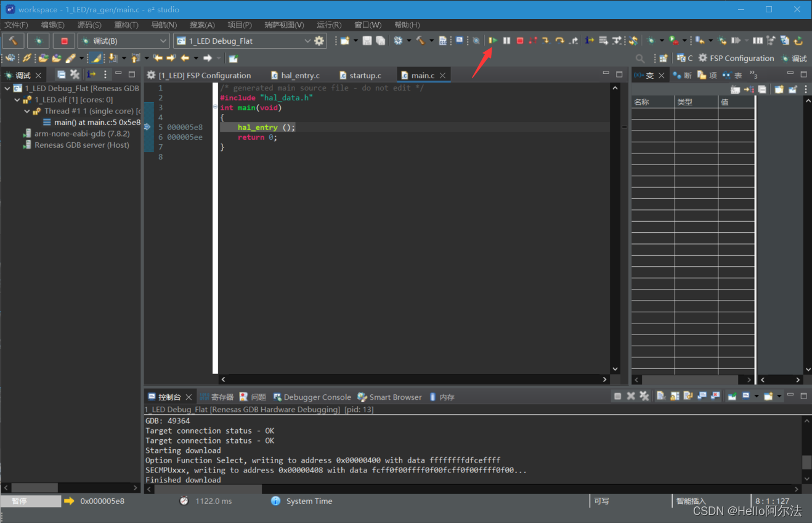Toggle the scroll lock in console toolbar
The width and height of the screenshot is (812, 523).
pos(674,396)
